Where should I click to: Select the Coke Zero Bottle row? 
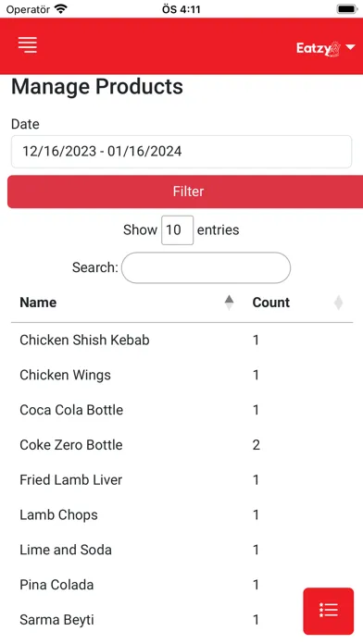click(x=181, y=445)
